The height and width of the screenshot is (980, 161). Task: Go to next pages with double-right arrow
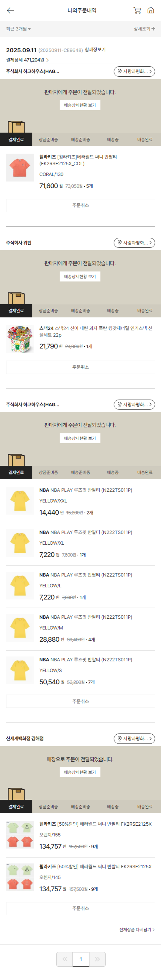[x=97, y=959]
